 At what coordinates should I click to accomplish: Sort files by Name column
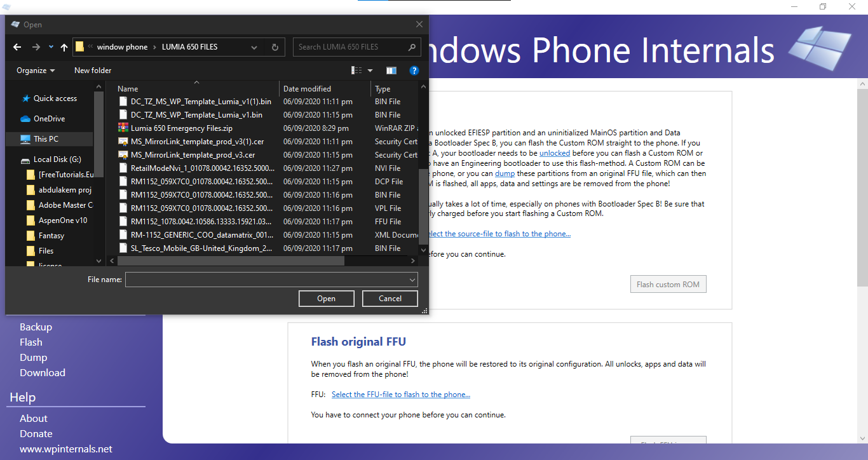coord(127,88)
